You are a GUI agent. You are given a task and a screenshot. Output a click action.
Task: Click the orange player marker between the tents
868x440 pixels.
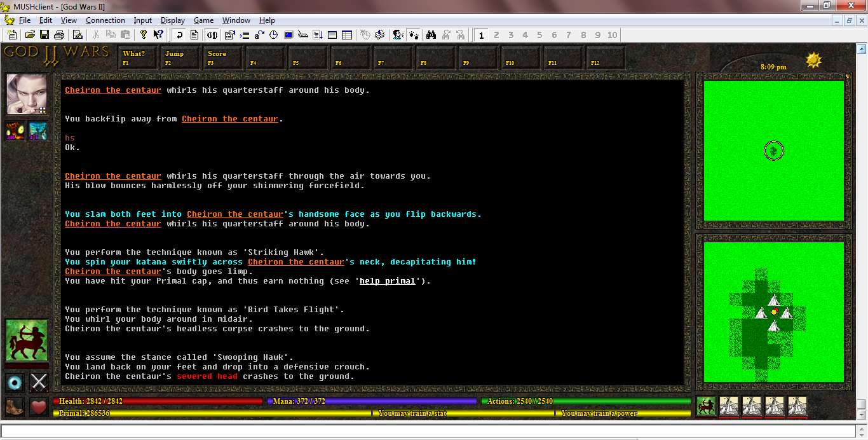pos(774,312)
